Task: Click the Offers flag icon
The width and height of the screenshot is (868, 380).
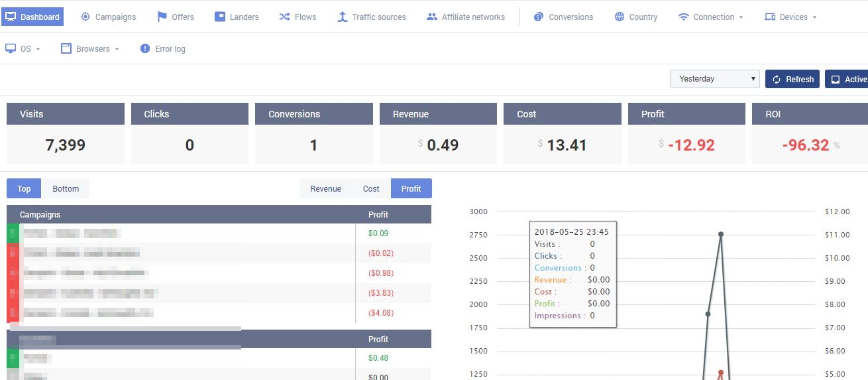Action: tap(162, 17)
